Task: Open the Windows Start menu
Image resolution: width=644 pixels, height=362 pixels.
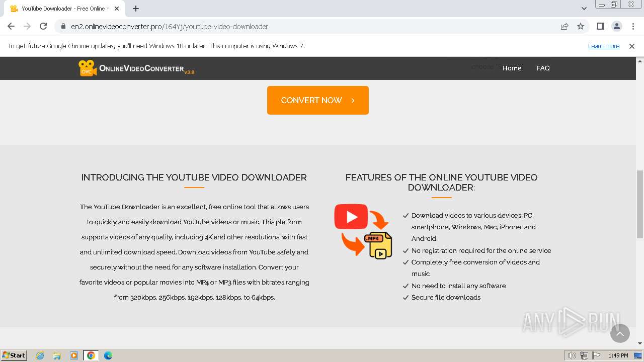Action: [x=14, y=355]
